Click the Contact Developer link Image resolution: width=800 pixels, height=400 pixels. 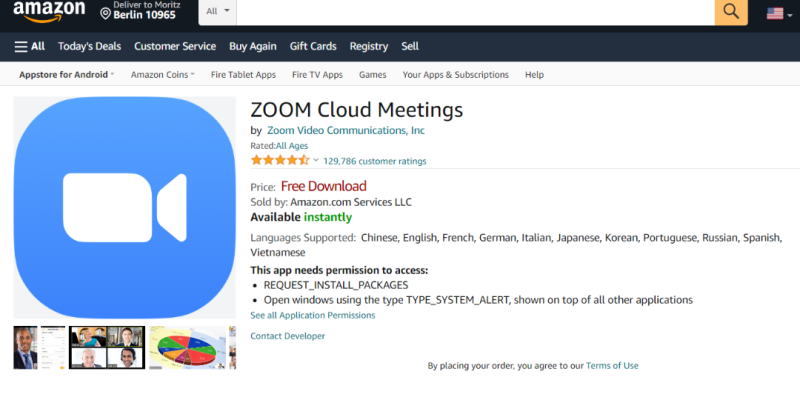[288, 336]
